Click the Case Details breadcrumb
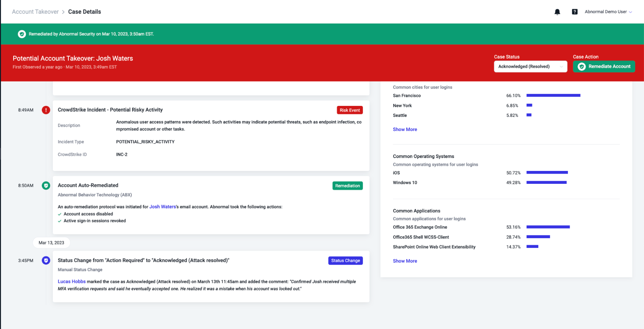Screen dimensions: 644x329 click(x=84, y=12)
